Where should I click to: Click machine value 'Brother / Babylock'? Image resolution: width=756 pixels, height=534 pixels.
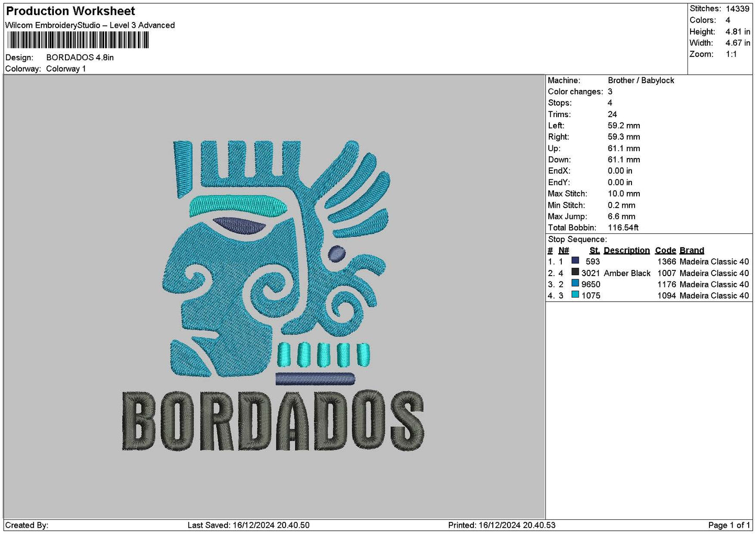pyautogui.click(x=641, y=81)
